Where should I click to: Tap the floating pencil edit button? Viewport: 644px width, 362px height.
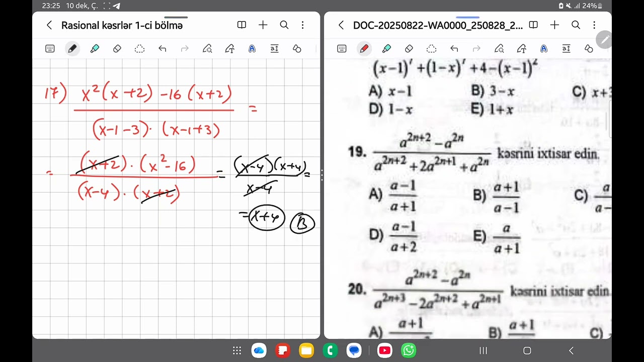click(605, 39)
